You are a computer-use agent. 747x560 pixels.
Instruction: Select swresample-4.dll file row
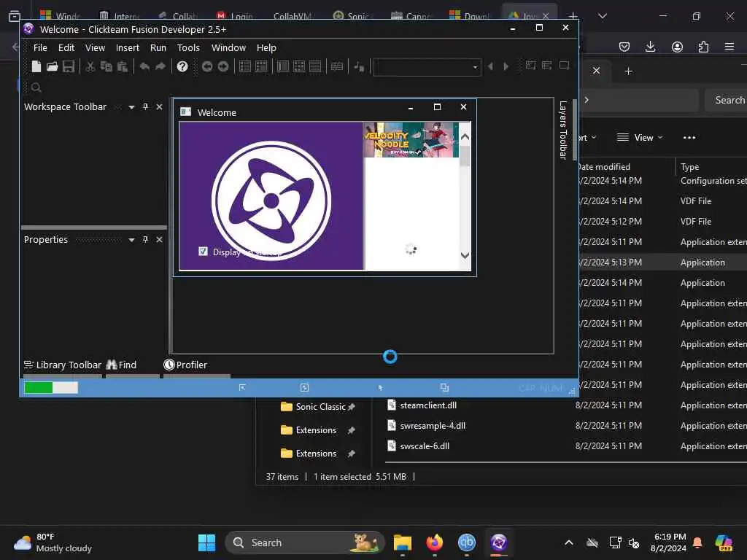565,426
